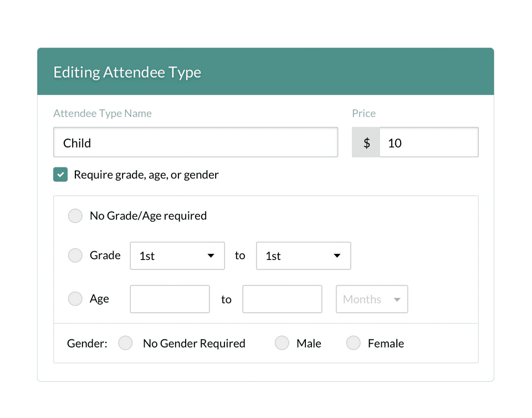This screenshot has height=418, width=532.
Task: Click the maximum age input box
Action: (x=282, y=299)
